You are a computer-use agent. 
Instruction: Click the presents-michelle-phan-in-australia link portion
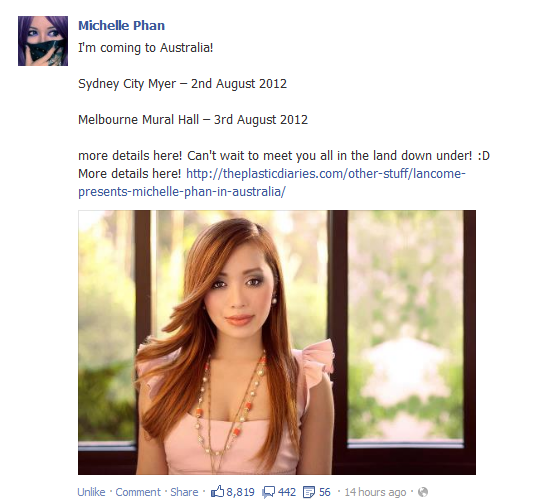tap(182, 192)
